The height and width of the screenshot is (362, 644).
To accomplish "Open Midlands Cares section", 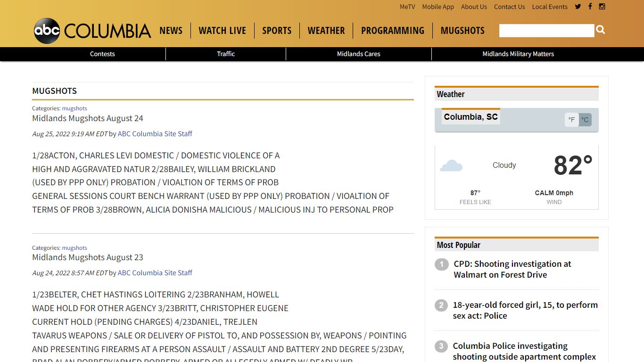I will coord(359,54).
